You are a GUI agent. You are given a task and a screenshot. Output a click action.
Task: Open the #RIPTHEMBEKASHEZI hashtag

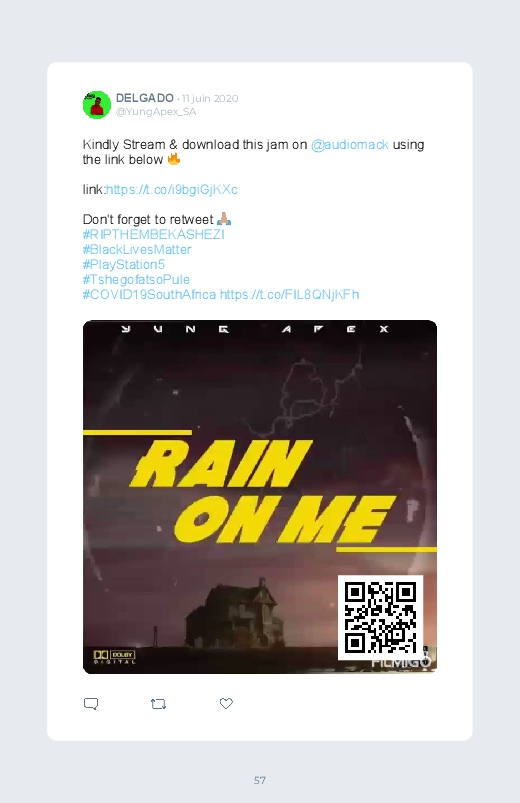154,235
